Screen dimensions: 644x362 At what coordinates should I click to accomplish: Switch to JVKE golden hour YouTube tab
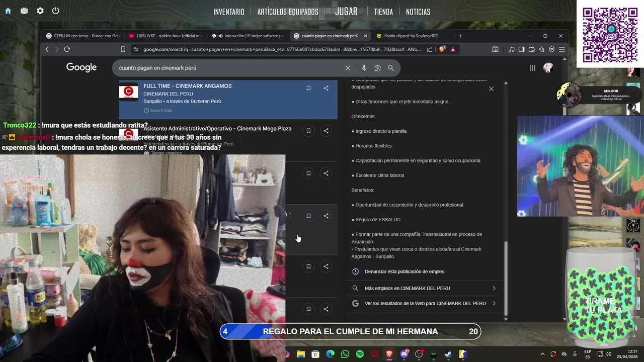point(165,36)
